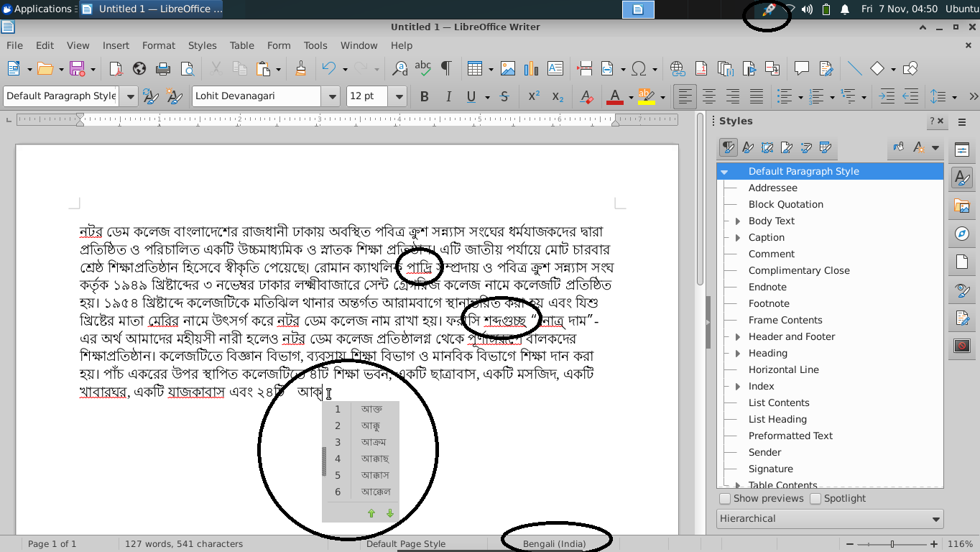Click the Insert Image icon
980x552 pixels.
click(x=508, y=69)
